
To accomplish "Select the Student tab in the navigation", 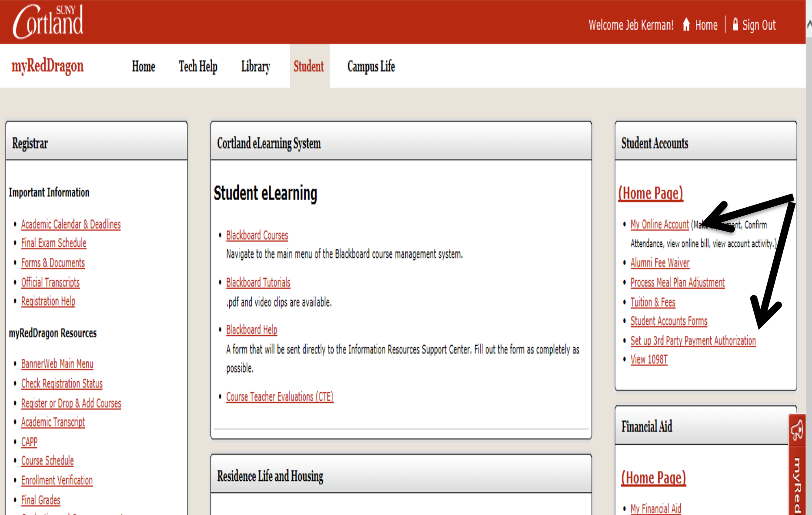I will point(309,66).
